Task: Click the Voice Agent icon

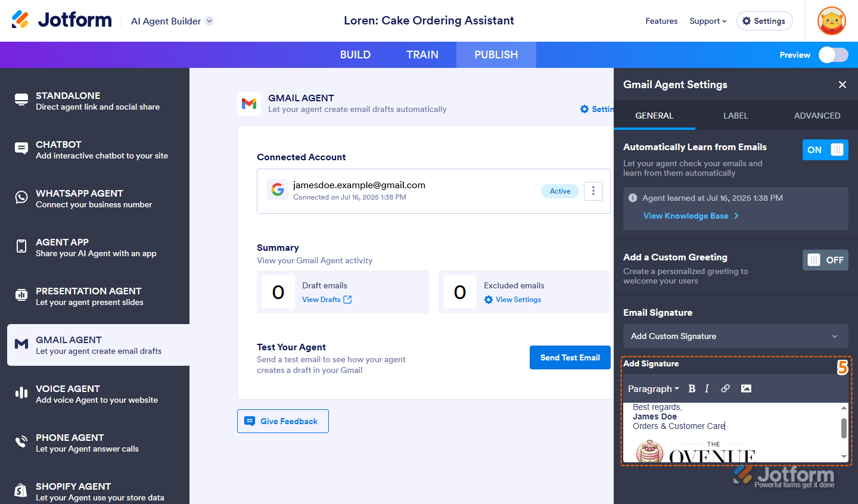Action: click(x=21, y=393)
